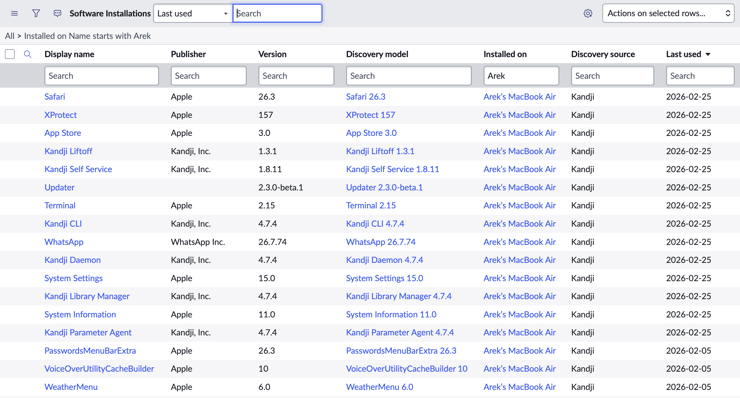This screenshot has height=398, width=740.
Task: Open the Updater display name link
Action: [59, 188]
